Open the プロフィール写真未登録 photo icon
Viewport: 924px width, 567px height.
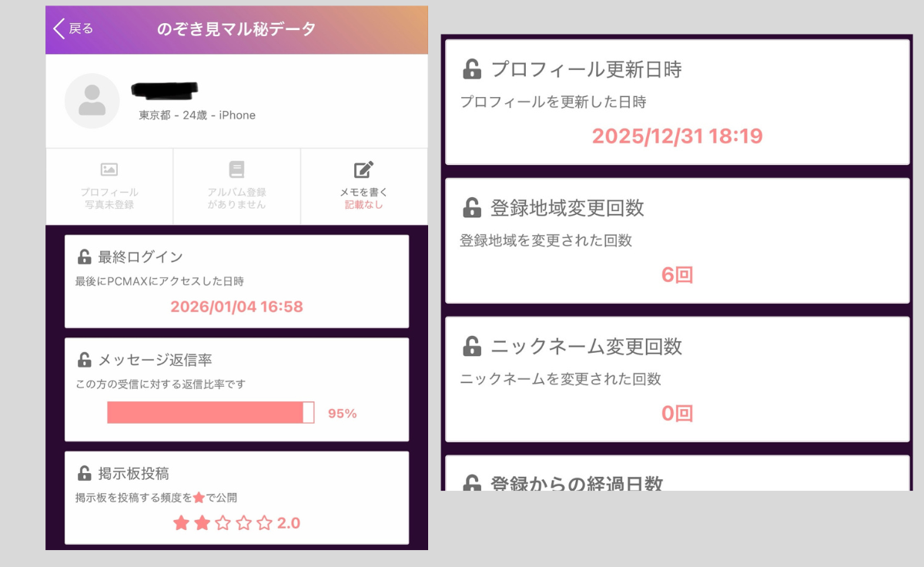pos(109,169)
